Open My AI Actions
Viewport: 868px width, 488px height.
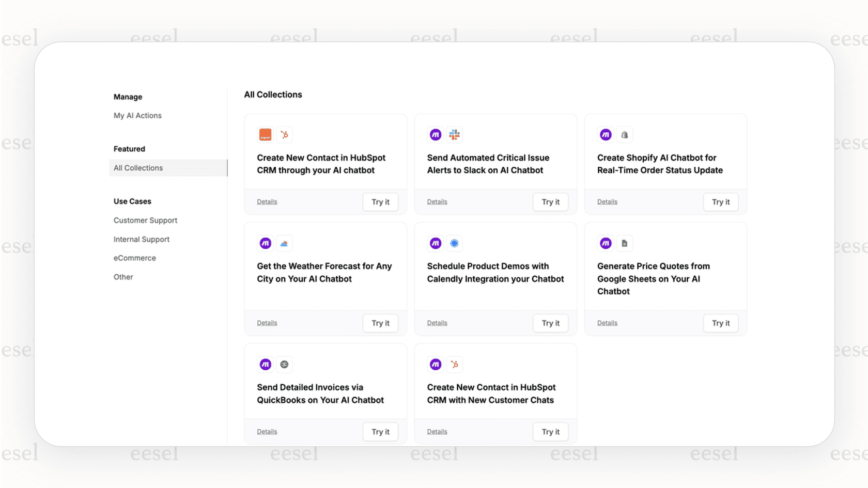[137, 115]
